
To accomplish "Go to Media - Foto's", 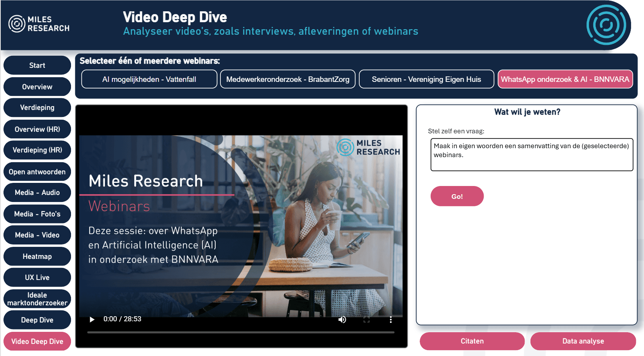I will coord(37,214).
